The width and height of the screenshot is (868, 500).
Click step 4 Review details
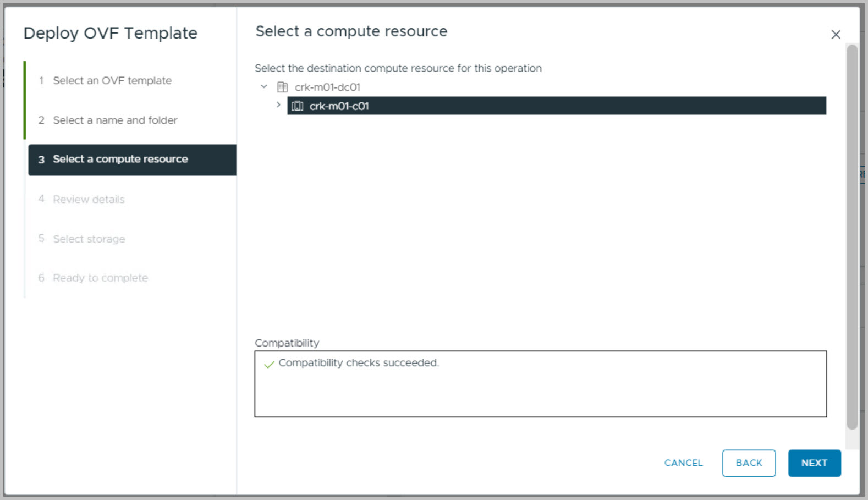[x=89, y=199]
